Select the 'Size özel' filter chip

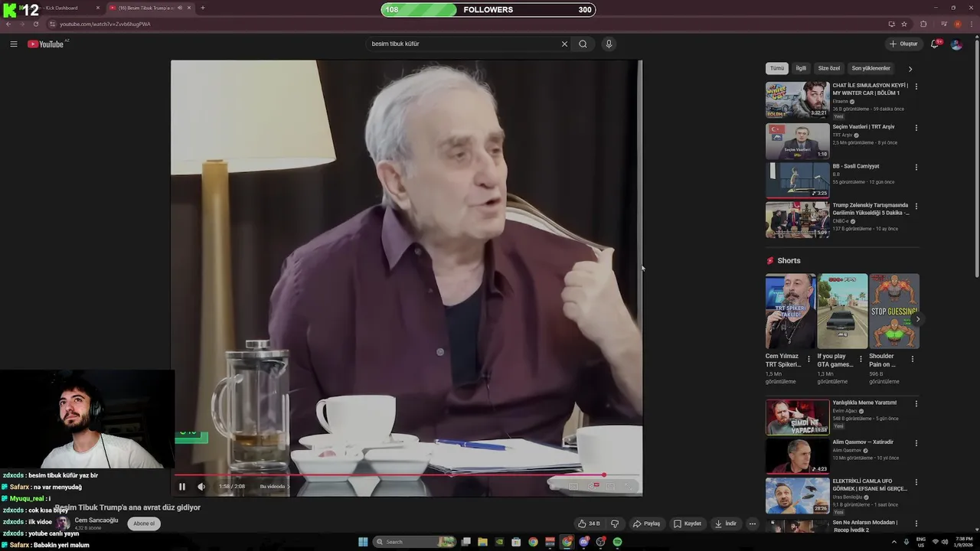pos(829,68)
